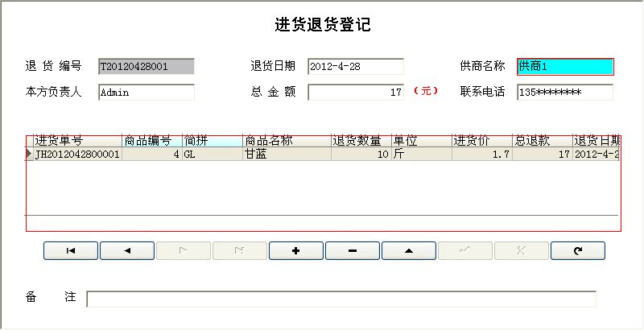
Task: Click the 备注 remarks text box
Action: point(341,299)
